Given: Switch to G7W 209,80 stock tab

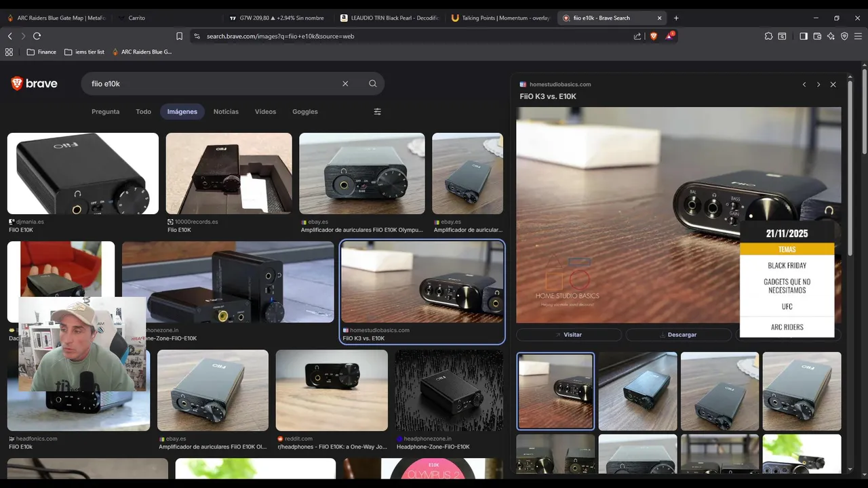Looking at the screenshot, I should 277,18.
